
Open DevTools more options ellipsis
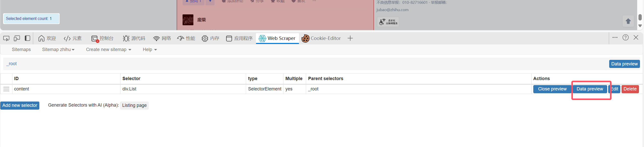615,38
